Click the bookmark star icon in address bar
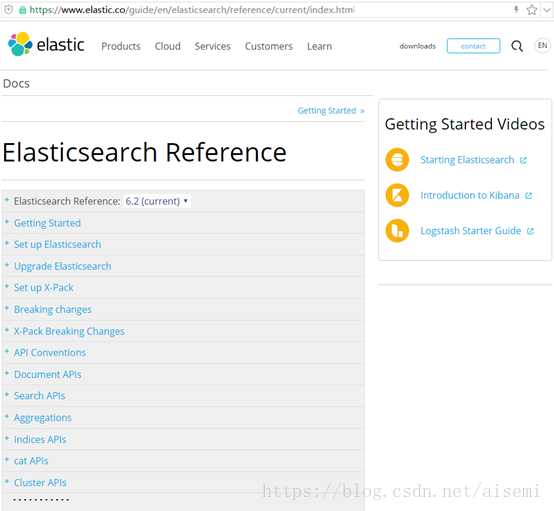 [x=531, y=10]
